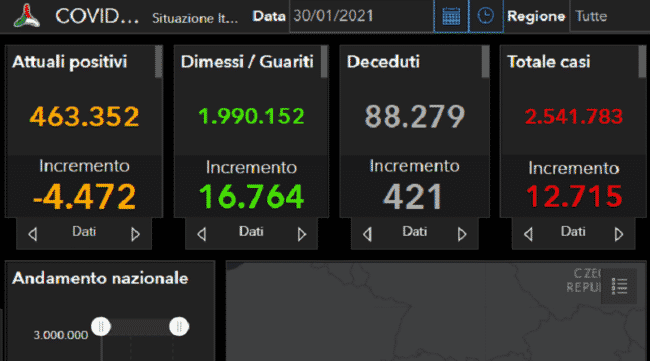650x361 pixels.
Task: Open the Regione dropdown showing Tutte
Action: click(x=609, y=17)
